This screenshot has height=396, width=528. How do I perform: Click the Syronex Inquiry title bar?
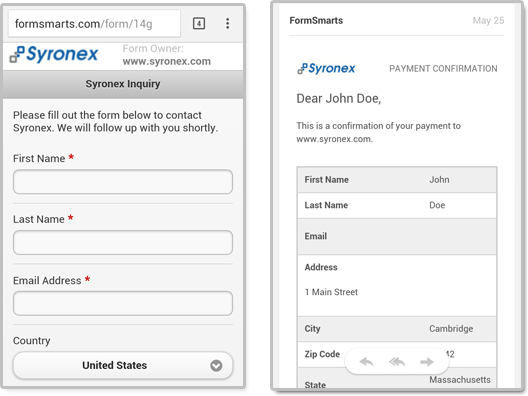point(123,84)
